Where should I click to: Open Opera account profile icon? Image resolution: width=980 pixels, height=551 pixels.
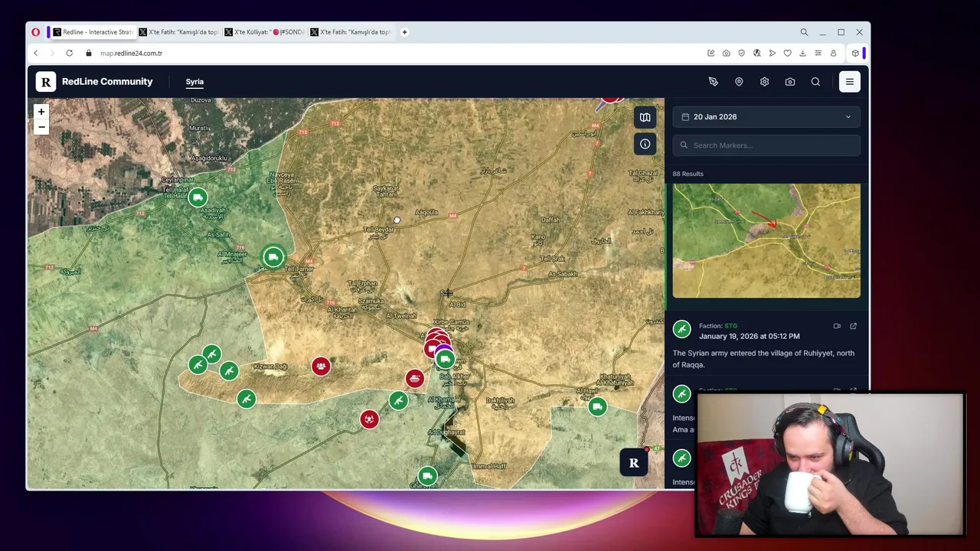click(x=833, y=54)
